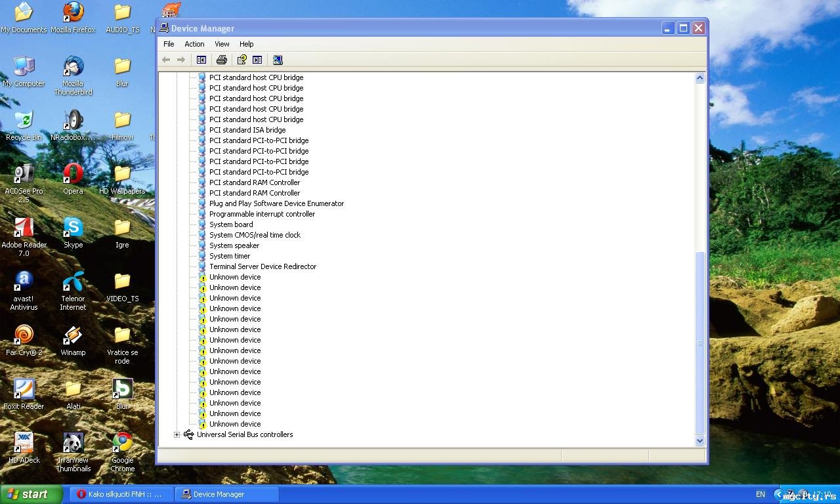Select the HD ADeck desktop icon
840x504 pixels.
click(x=24, y=448)
